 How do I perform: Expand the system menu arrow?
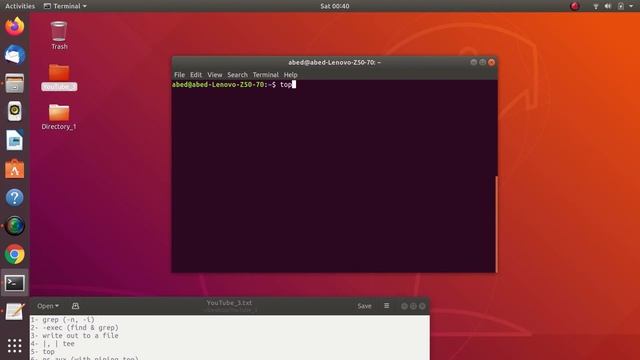[x=631, y=6]
